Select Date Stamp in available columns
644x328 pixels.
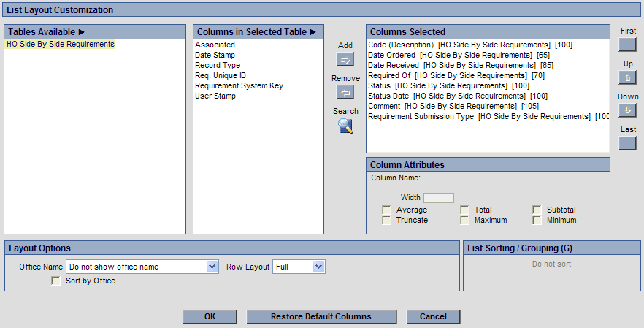214,56
